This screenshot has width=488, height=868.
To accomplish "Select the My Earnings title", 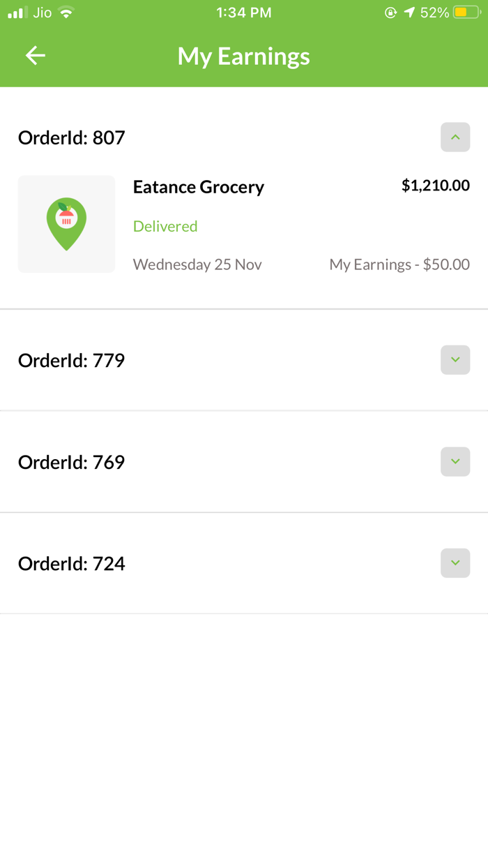I will (243, 57).
